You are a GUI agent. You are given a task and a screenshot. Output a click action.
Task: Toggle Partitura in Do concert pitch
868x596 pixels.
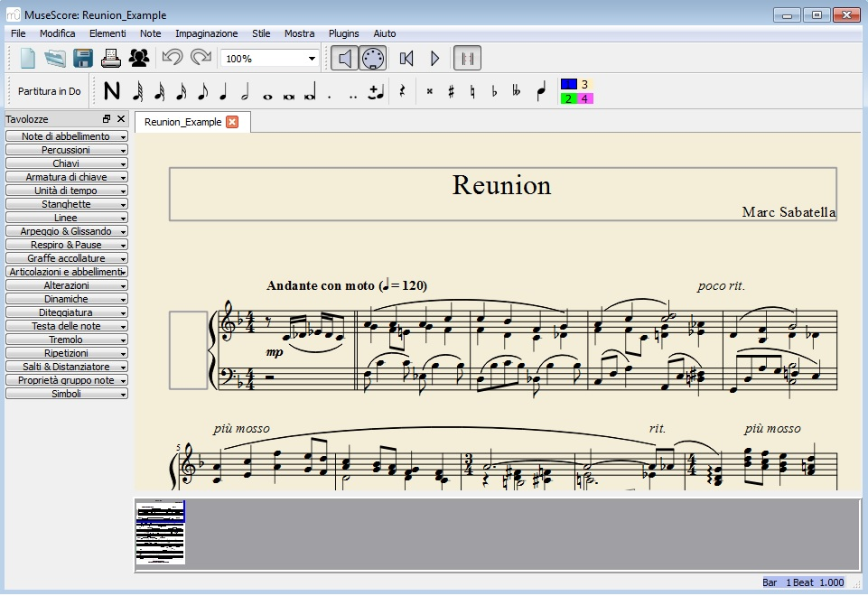coord(50,91)
